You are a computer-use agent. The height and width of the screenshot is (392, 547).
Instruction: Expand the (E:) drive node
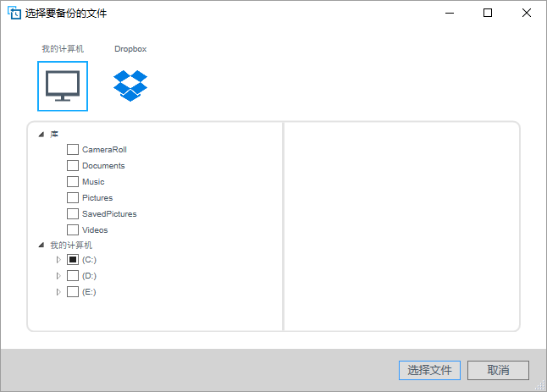tap(58, 292)
